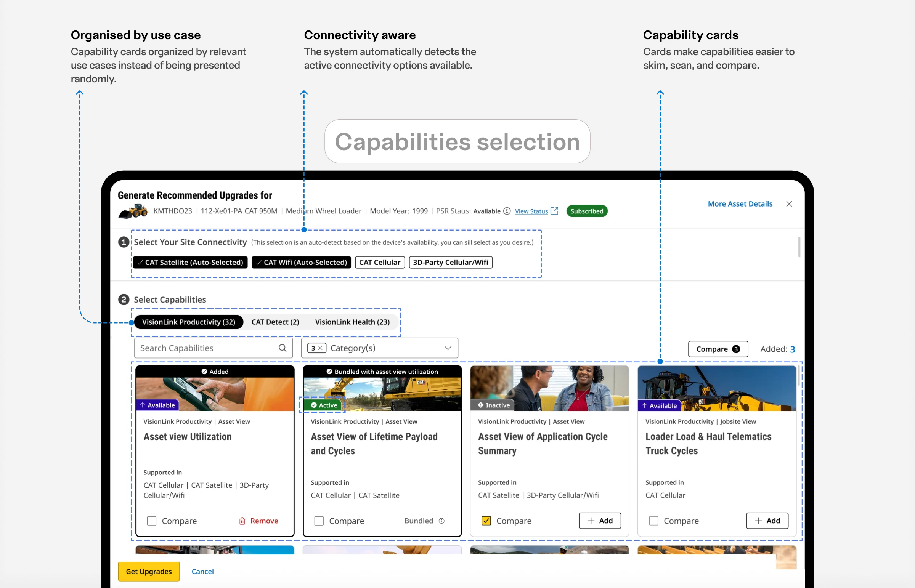Click the Subscribed status pill
Viewport: 915px width, 588px height.
click(587, 211)
